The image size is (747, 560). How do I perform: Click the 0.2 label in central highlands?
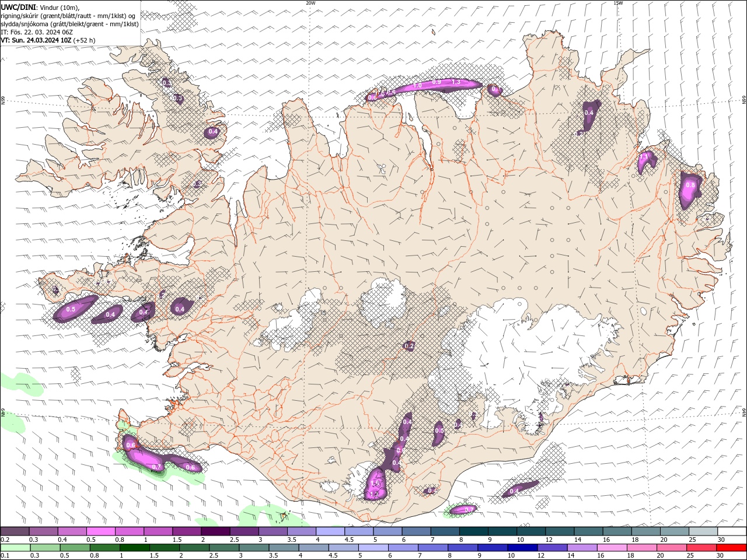409,346
